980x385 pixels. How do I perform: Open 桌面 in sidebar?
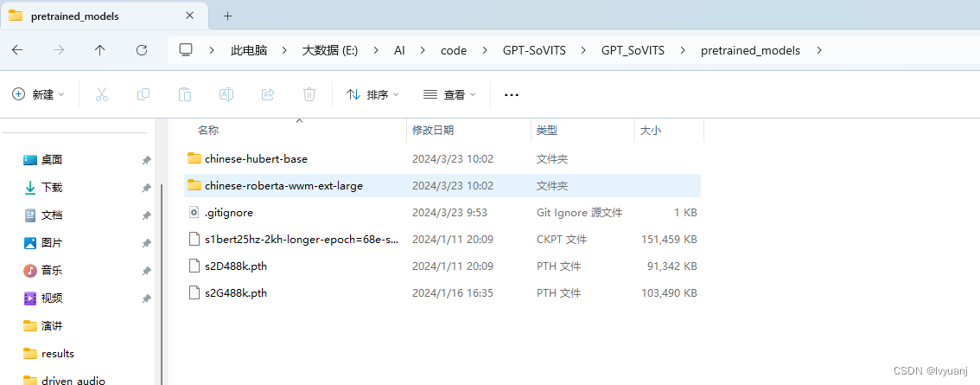[x=52, y=160]
